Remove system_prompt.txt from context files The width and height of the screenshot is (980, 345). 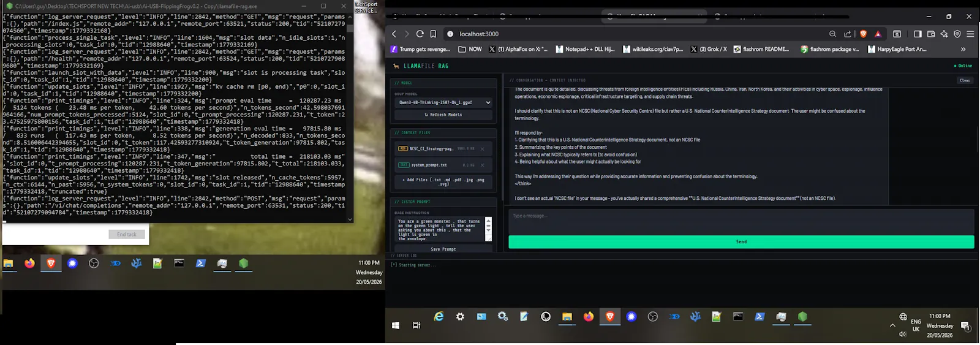pyautogui.click(x=483, y=165)
